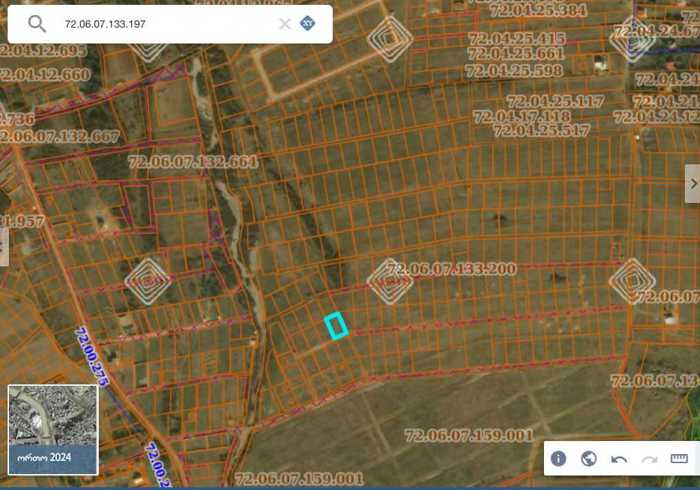This screenshot has width=700, height=490.
Task: Click the diamond marker near label 72.06.07.133.200
Action: tap(390, 282)
